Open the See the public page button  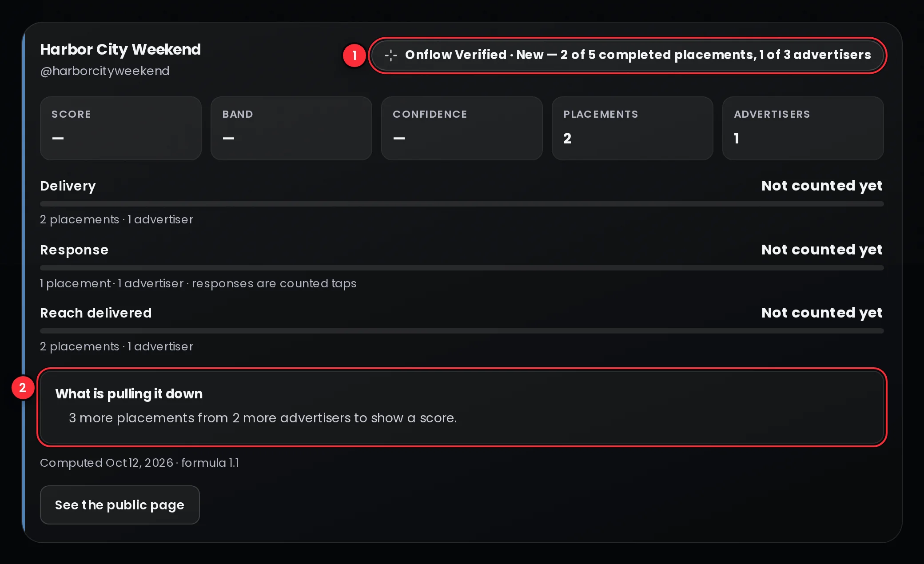[120, 505]
